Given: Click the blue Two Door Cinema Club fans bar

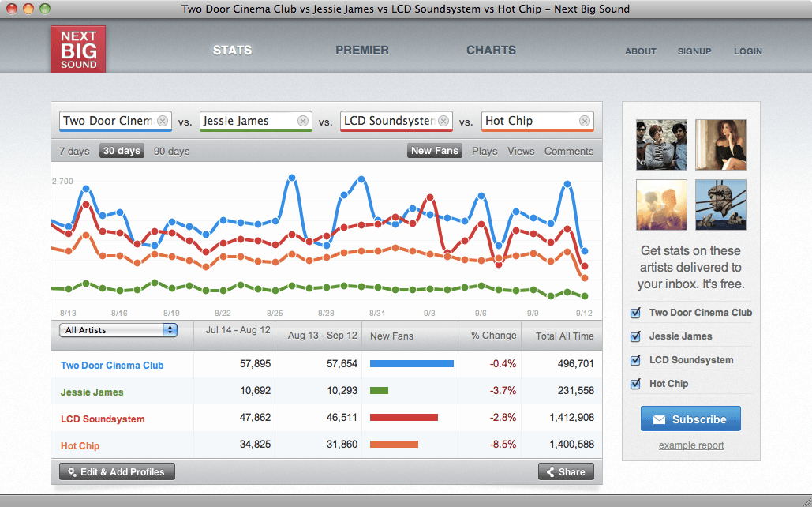Looking at the screenshot, I should 412,364.
